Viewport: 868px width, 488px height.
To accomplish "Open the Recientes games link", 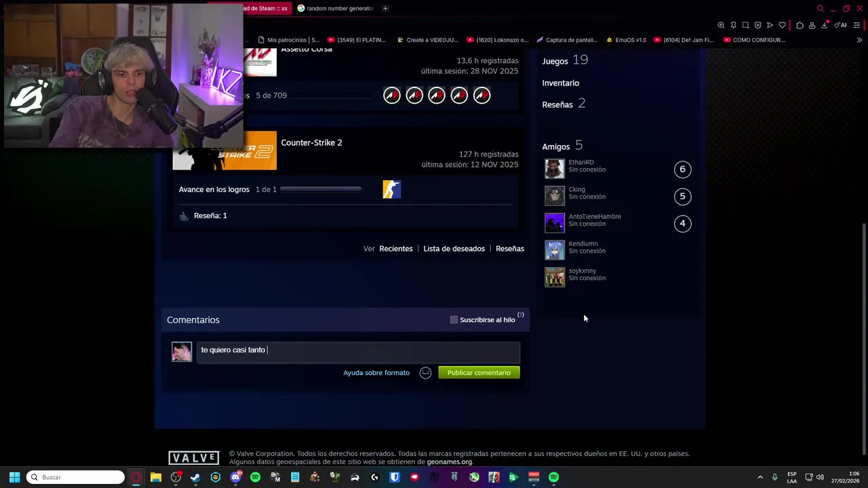I will tap(396, 249).
